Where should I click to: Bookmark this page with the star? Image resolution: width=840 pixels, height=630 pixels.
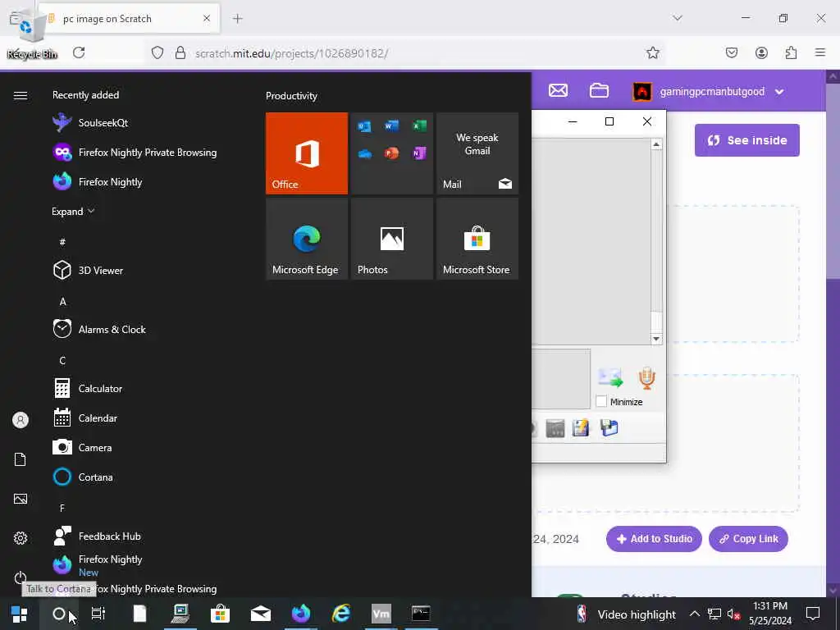click(x=652, y=52)
